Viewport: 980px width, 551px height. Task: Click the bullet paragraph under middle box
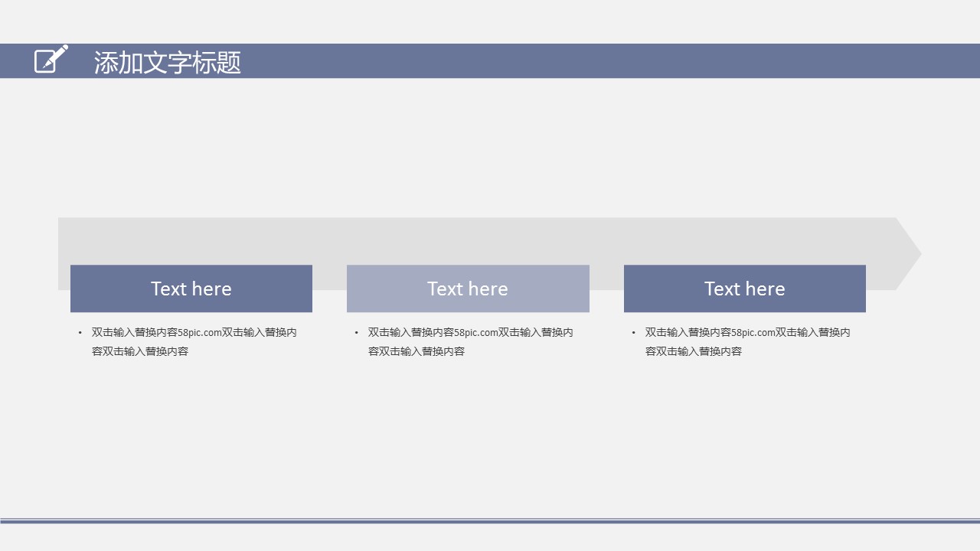470,341
